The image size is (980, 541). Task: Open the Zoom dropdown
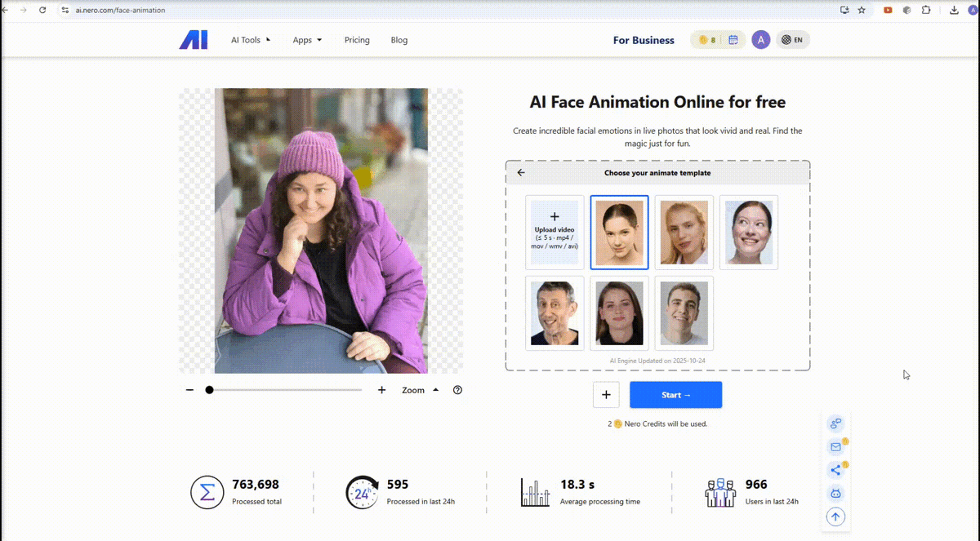pos(420,390)
